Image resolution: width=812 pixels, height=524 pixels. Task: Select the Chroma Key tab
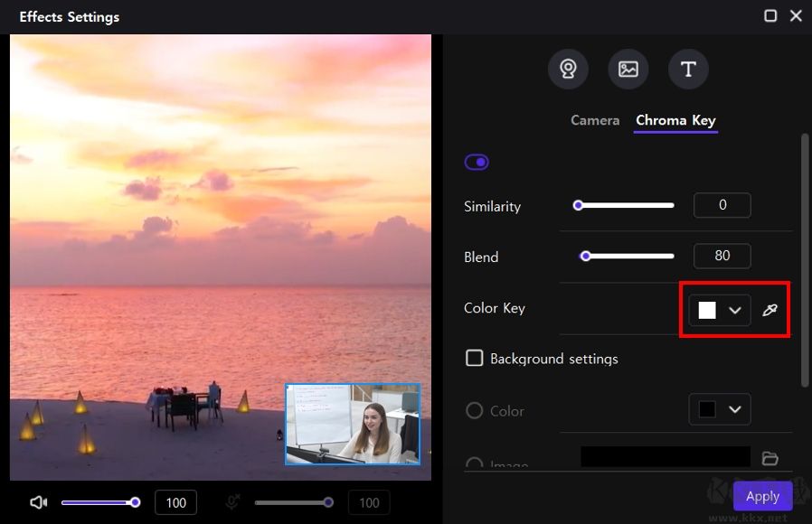click(x=675, y=119)
